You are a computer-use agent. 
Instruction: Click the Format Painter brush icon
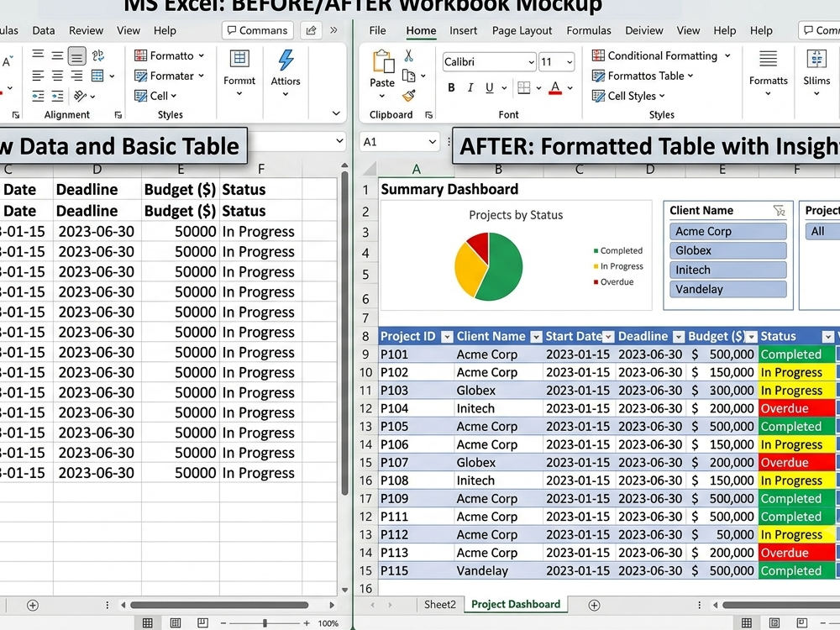click(409, 96)
